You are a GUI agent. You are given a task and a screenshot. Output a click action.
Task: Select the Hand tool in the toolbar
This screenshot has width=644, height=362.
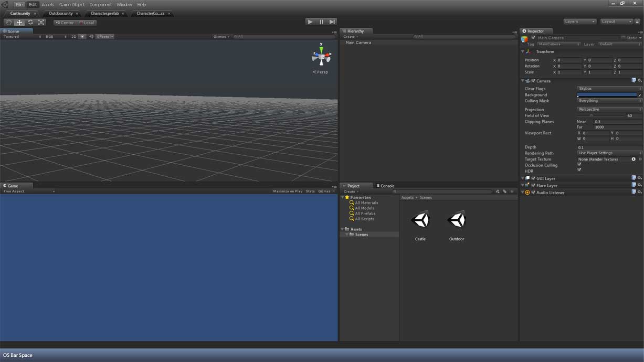point(8,22)
